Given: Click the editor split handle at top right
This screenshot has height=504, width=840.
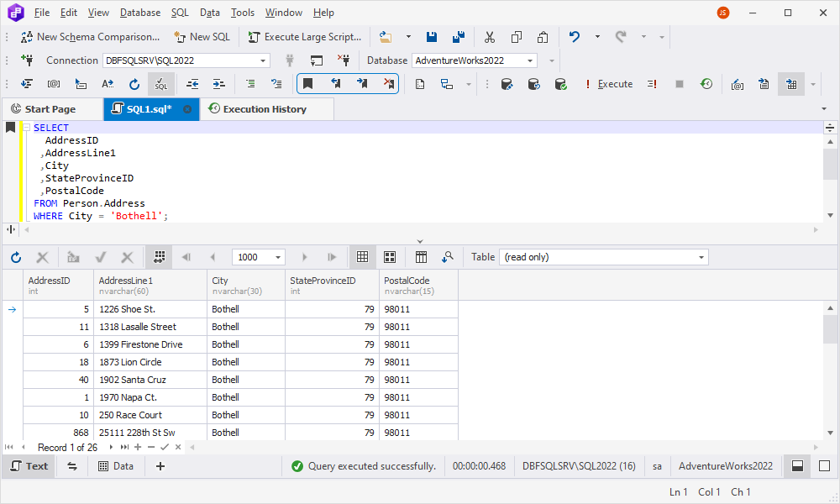Looking at the screenshot, I should pyautogui.click(x=830, y=128).
